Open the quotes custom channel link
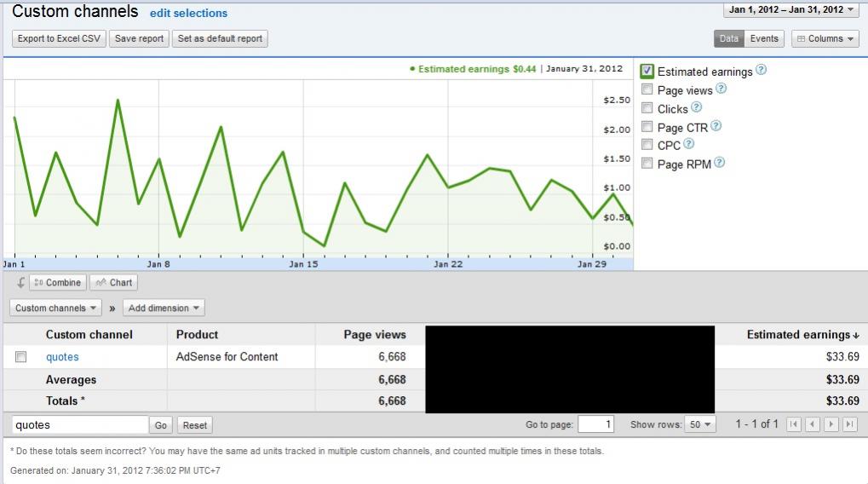 coord(62,357)
